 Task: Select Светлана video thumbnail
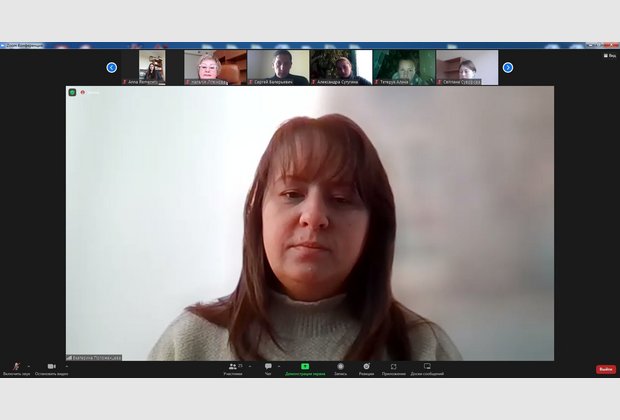tap(467, 67)
